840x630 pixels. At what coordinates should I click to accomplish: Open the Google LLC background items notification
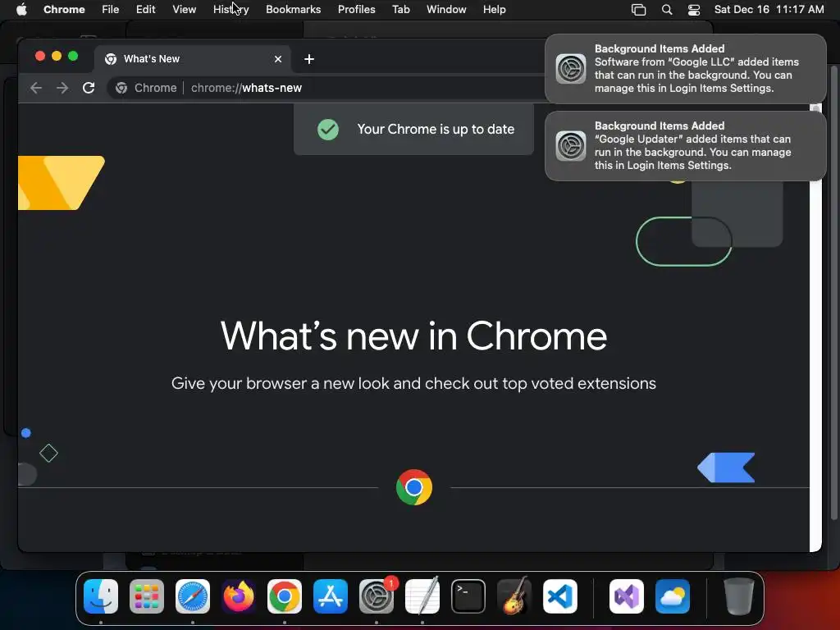[x=685, y=69]
